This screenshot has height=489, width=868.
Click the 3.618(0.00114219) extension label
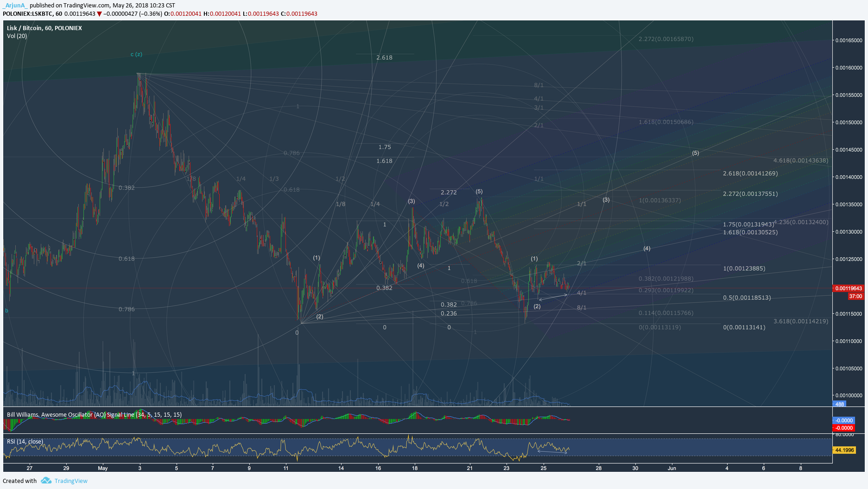pos(801,321)
